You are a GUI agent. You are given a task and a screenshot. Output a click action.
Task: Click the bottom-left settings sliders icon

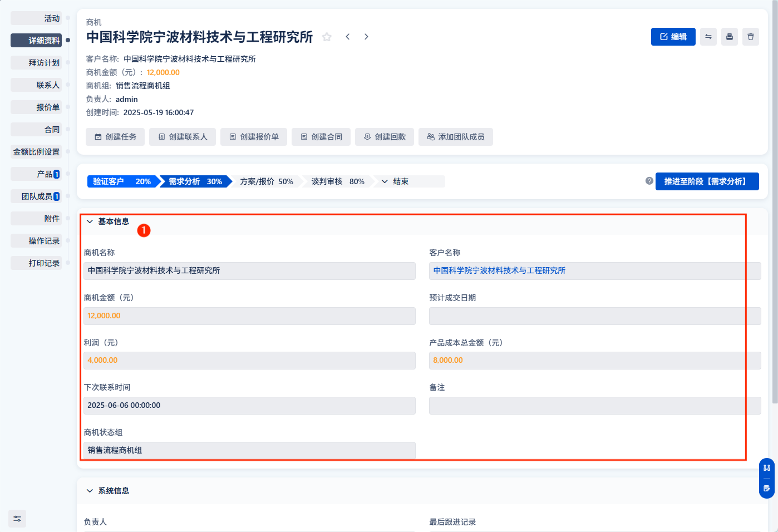pyautogui.click(x=17, y=519)
